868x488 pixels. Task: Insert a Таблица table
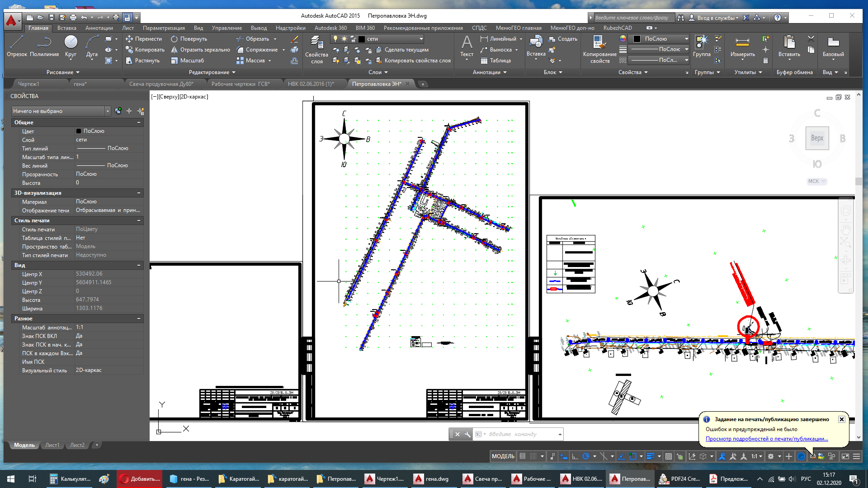coord(495,61)
